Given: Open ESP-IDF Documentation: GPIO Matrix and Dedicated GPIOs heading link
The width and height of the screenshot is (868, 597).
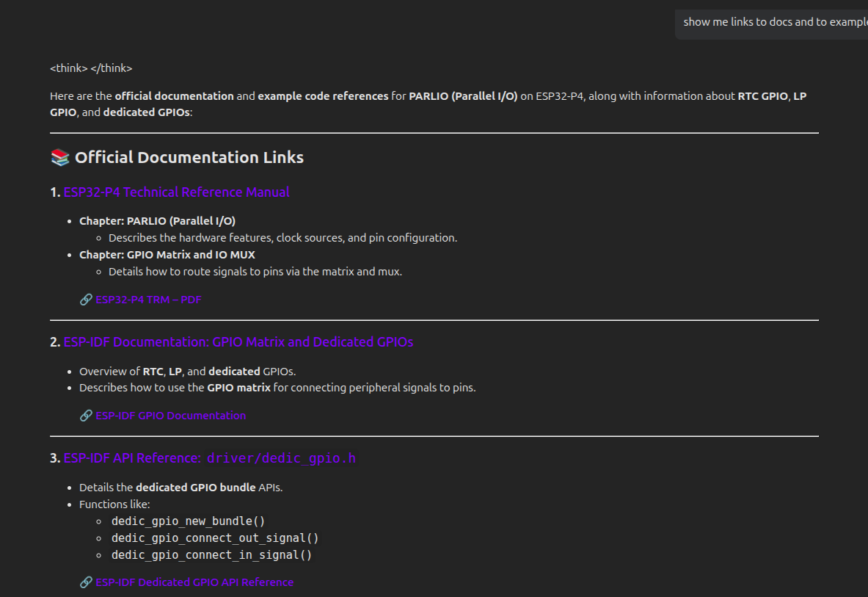Looking at the screenshot, I should [x=238, y=342].
